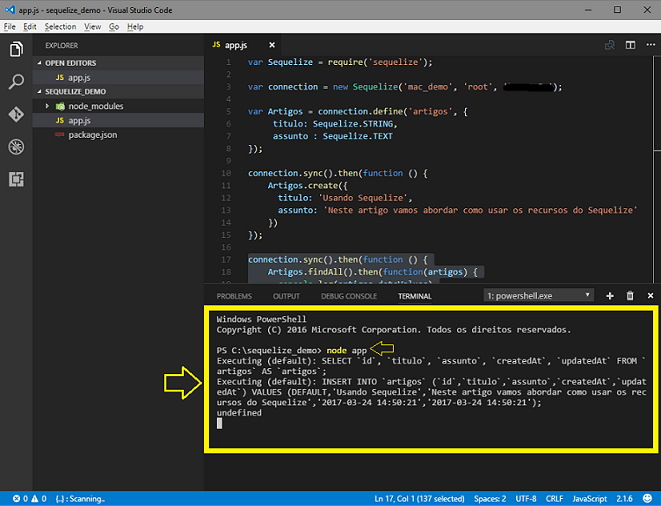This screenshot has width=661, height=506.
Task: Add a new terminal with plus icon
Action: pos(610,296)
